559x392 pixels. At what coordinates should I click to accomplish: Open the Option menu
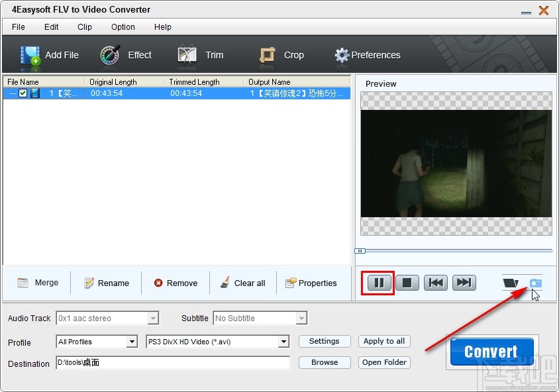pyautogui.click(x=123, y=27)
